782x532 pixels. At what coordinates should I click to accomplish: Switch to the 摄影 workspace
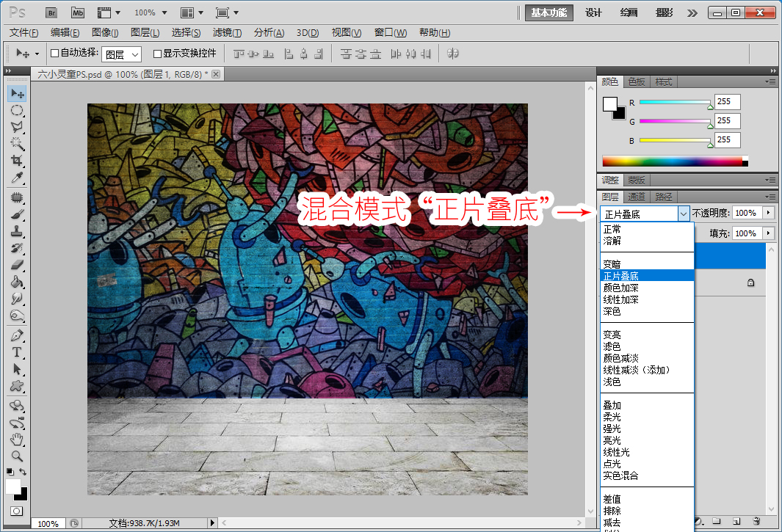(x=664, y=13)
